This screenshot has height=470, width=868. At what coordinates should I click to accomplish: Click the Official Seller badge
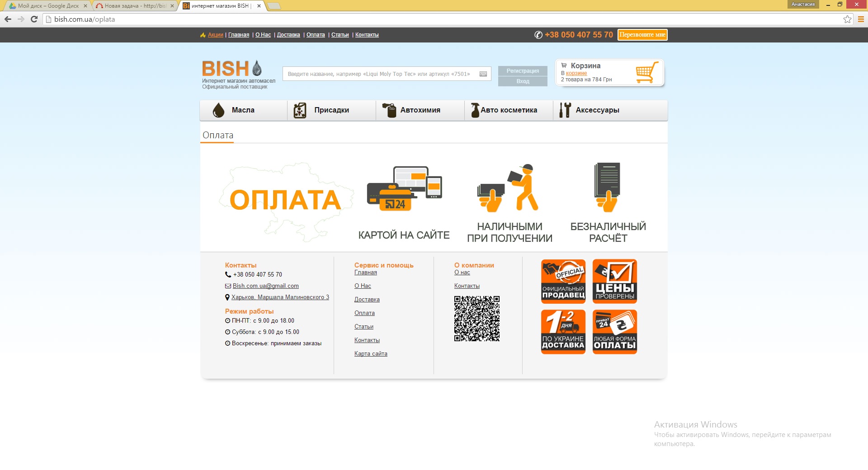point(563,281)
